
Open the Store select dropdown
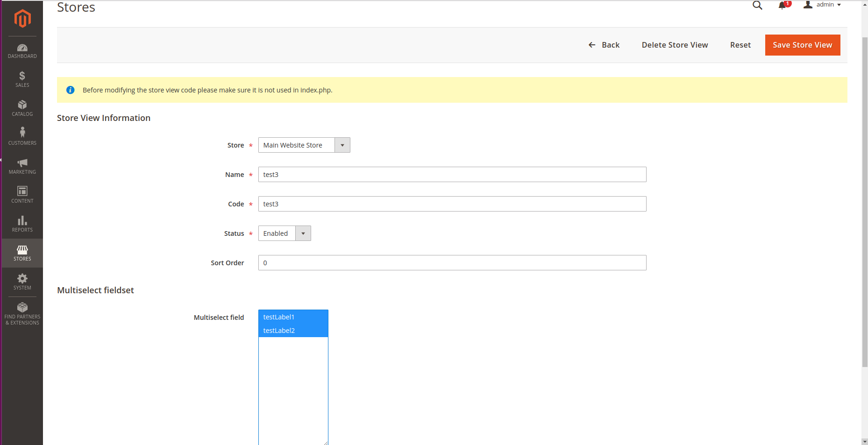coord(304,145)
